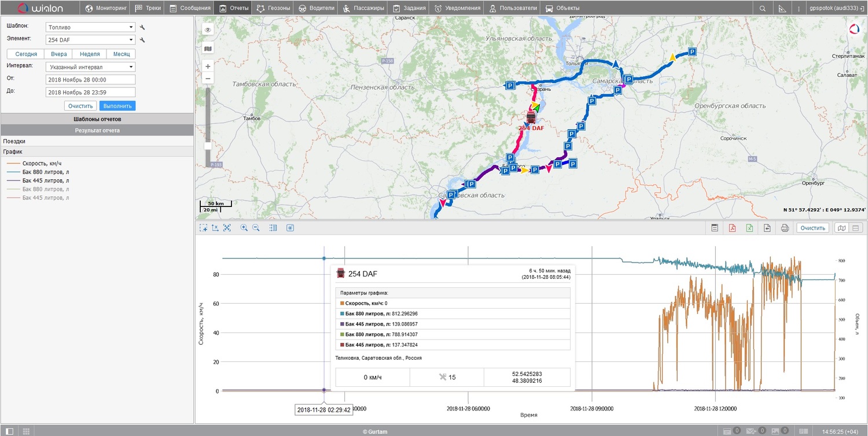Viewport: 868px width, 436px height.
Task: Select chart X-axis zoom tool
Action: point(215,228)
